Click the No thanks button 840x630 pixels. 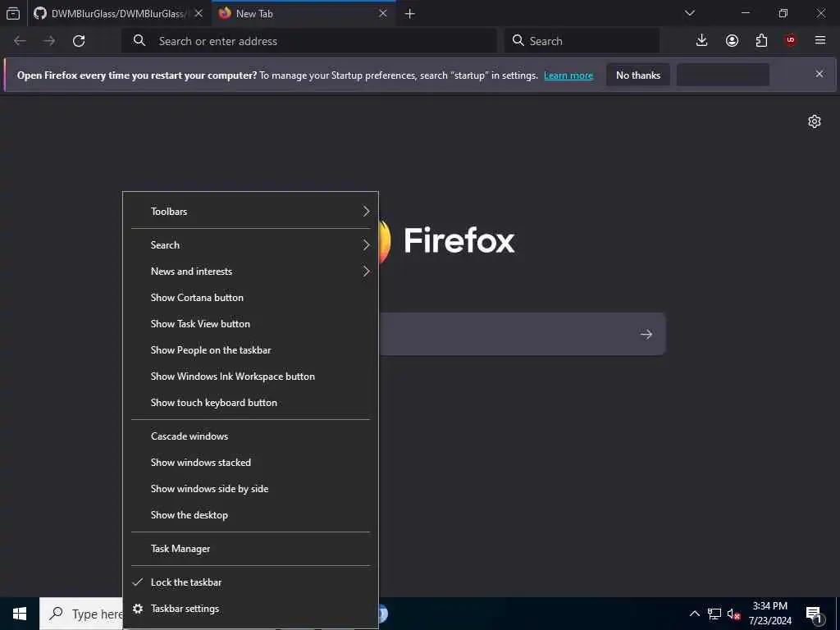click(x=638, y=75)
